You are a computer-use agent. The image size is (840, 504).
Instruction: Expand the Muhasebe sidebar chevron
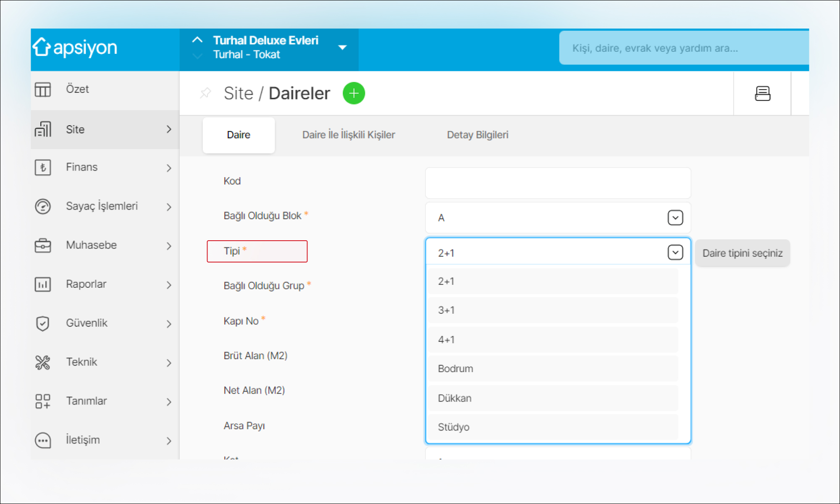169,246
